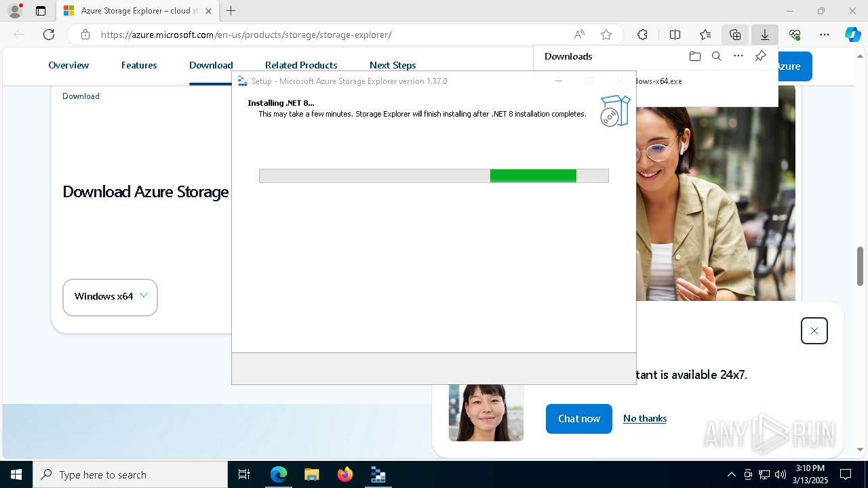Click the page vertical scrollbar thumb
This screenshot has height=488, width=868.
861,266
